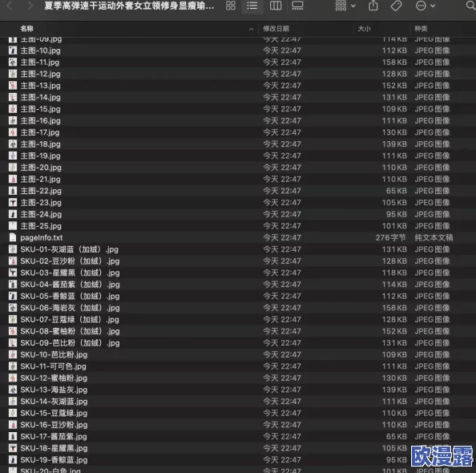Viewport: 476px width, 473px height.
Task: Click the tag icon in toolbar
Action: 396,6
